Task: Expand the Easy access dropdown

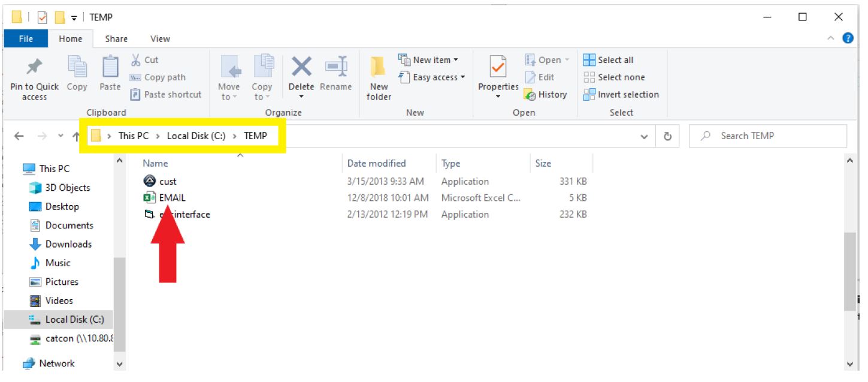Action: click(433, 77)
